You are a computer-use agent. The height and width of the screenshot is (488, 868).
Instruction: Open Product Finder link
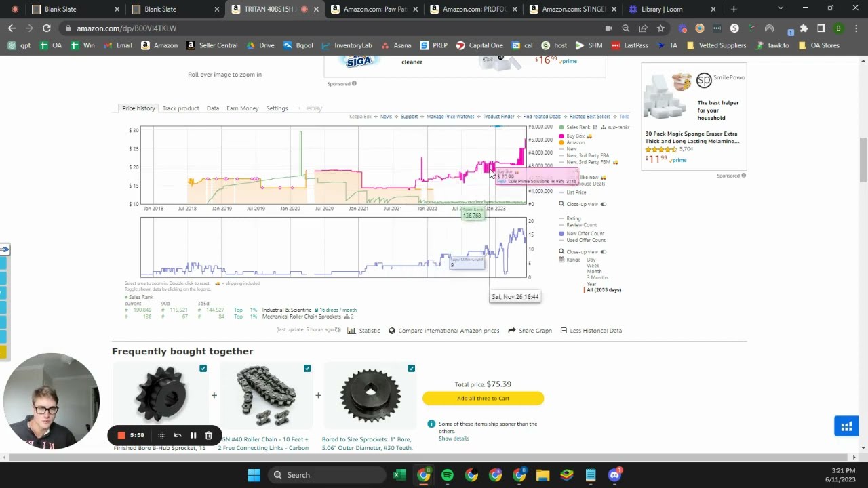pyautogui.click(x=498, y=117)
